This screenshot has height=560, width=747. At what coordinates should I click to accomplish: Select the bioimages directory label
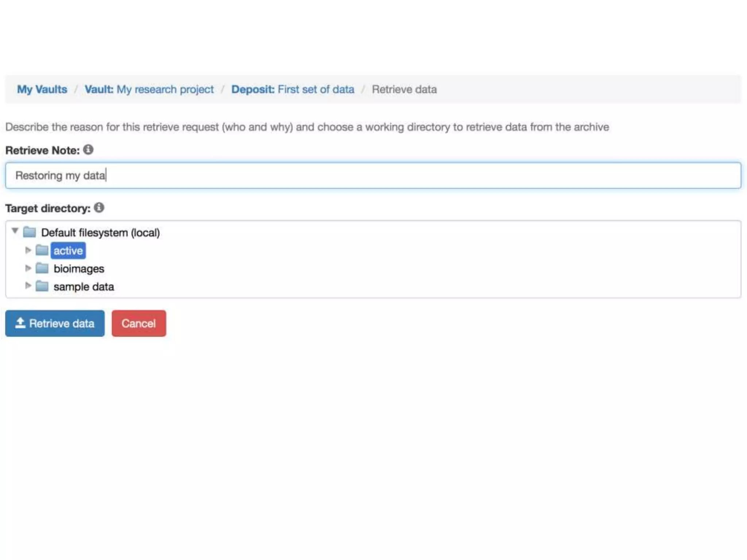point(79,269)
